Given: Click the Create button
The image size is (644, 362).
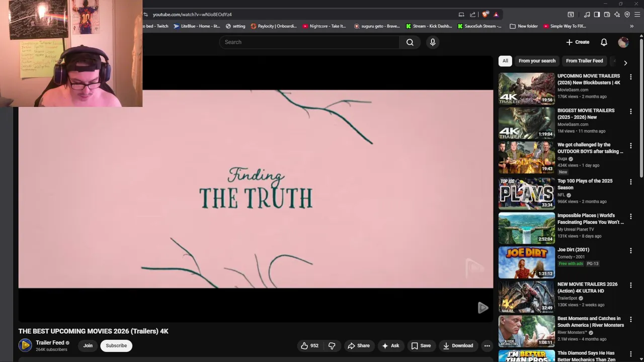Looking at the screenshot, I should pos(578,42).
